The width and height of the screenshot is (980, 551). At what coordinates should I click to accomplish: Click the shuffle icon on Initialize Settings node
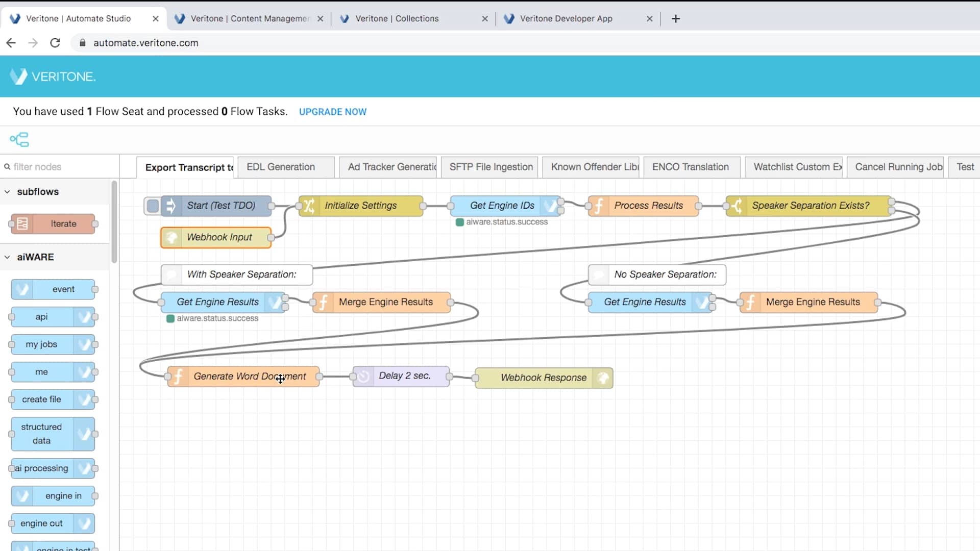[309, 206]
